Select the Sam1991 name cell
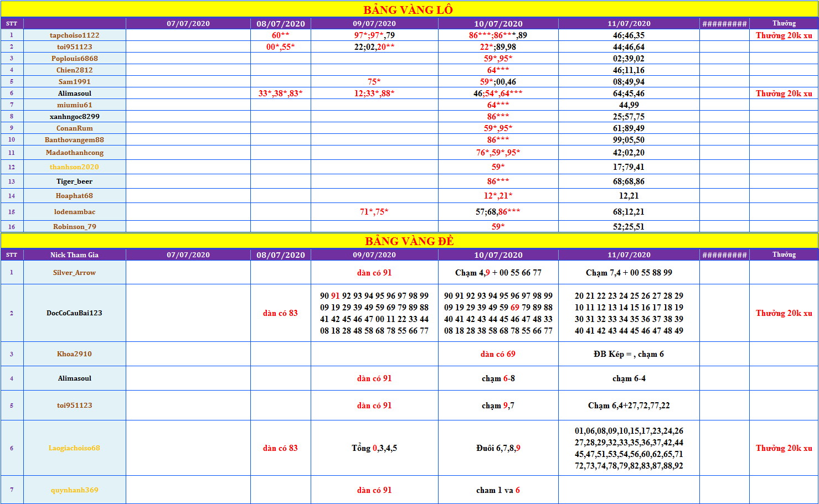 coord(75,82)
